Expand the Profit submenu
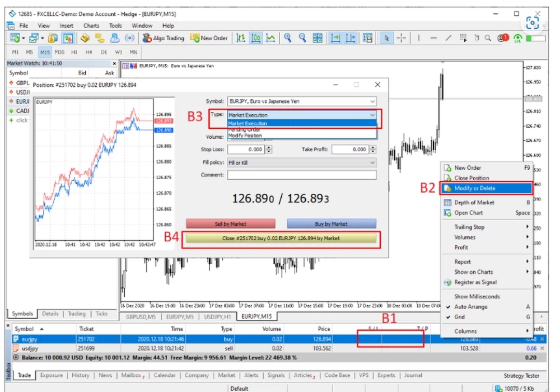Viewport: 560px width, 392px height. 487,248
